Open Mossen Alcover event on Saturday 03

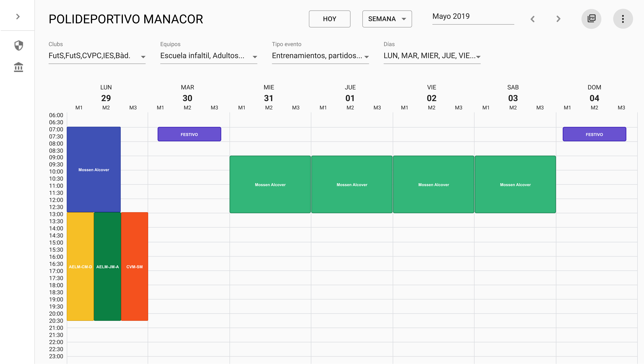(x=515, y=185)
